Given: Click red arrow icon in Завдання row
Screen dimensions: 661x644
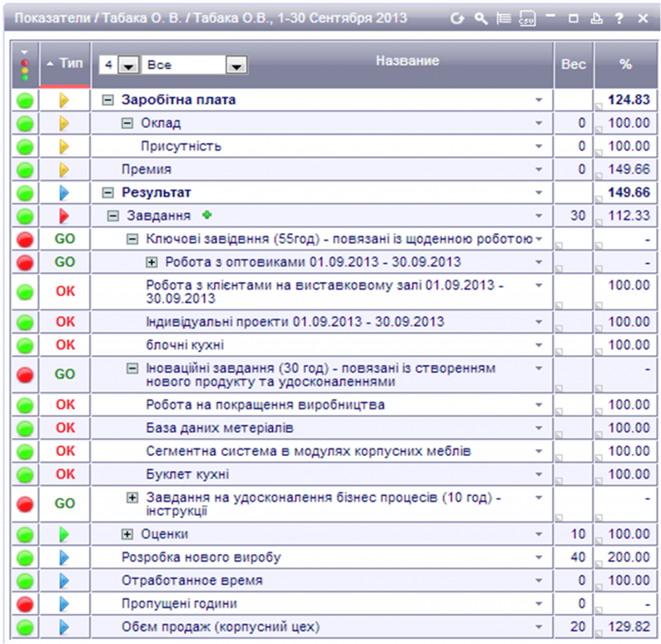Looking at the screenshot, I should [x=64, y=216].
